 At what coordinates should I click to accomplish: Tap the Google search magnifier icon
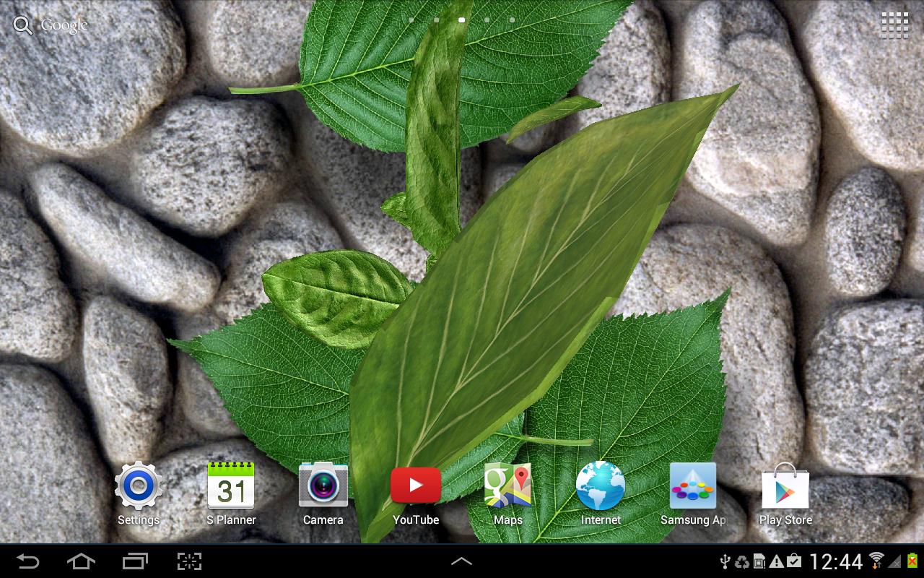click(23, 25)
